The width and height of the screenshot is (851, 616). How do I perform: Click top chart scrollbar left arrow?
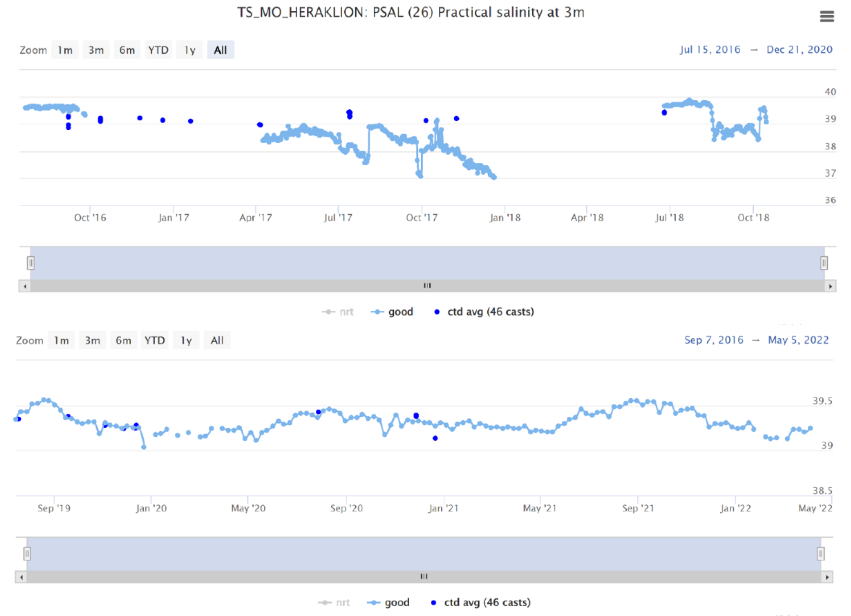click(x=25, y=286)
